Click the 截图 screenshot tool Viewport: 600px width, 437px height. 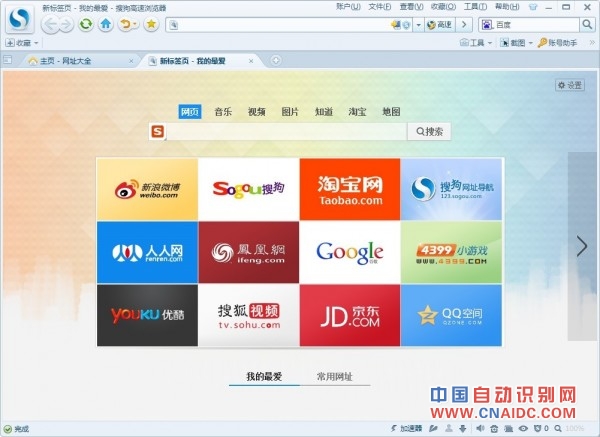point(513,42)
